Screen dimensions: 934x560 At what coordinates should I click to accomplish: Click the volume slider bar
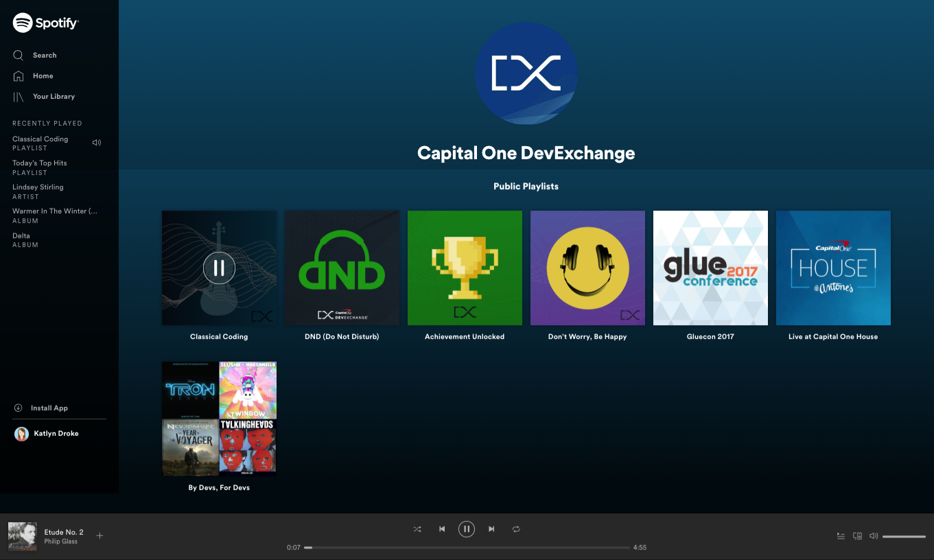(x=904, y=536)
